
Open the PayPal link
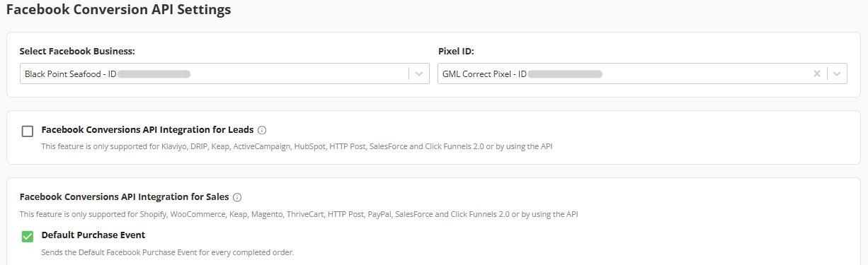(379, 214)
